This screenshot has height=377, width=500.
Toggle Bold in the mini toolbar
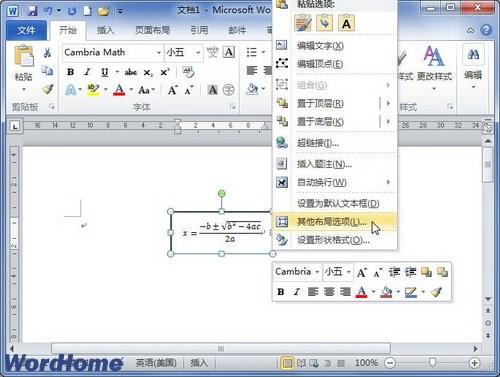[x=281, y=292]
